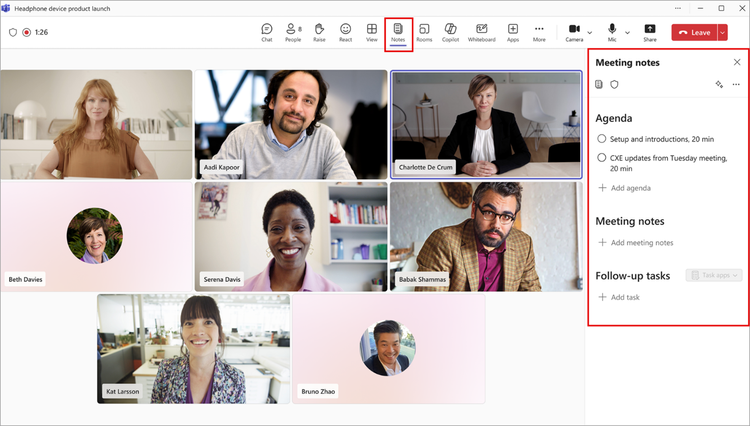Expand the Mic options arrow
Viewport: 750px width, 426px height.
pyautogui.click(x=628, y=33)
